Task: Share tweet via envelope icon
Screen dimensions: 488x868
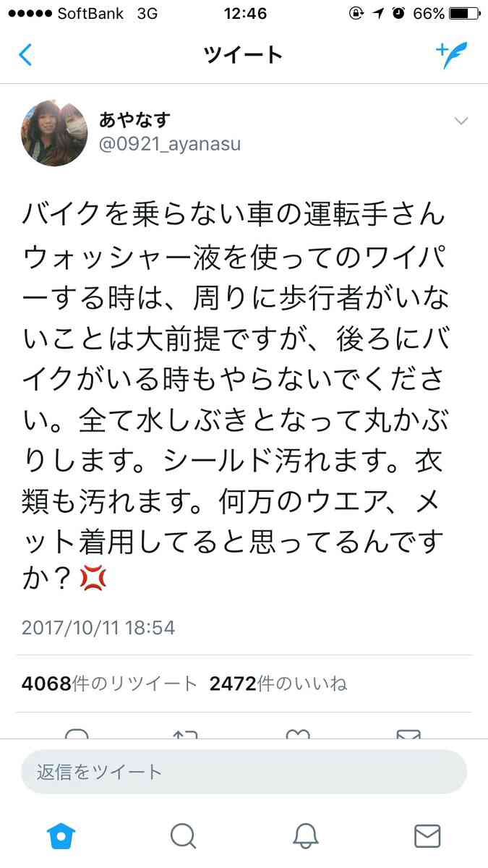Action: coord(408,734)
